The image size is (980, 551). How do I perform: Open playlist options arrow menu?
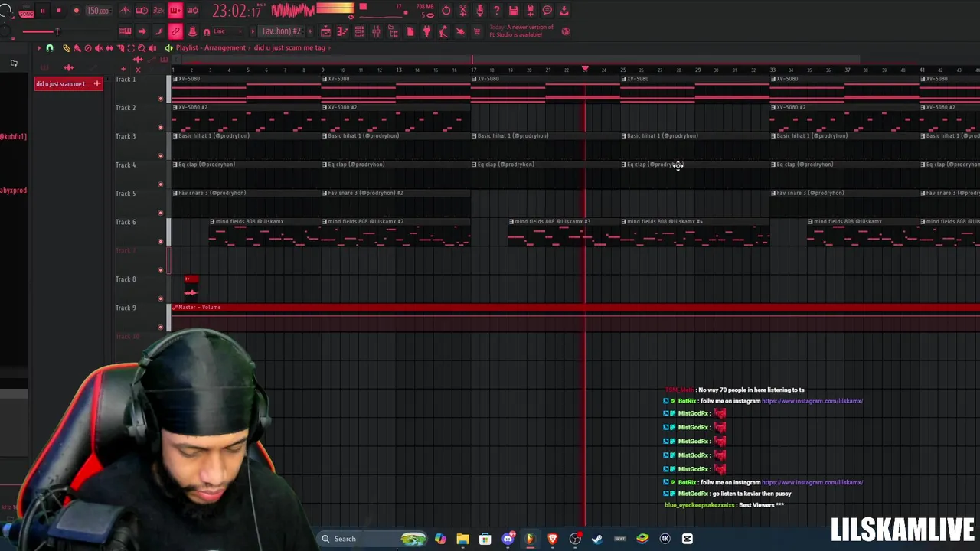[39, 47]
